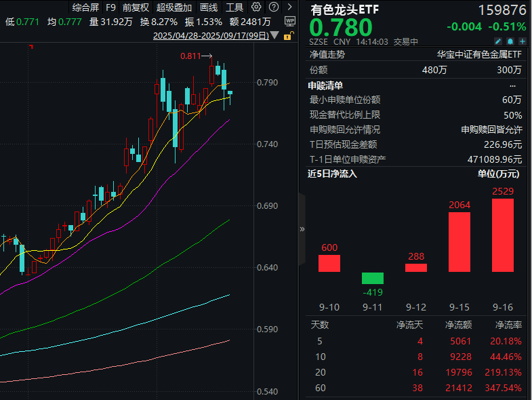The image size is (532, 400).
Task: Open the 申赎清单 more options ellipsis
Action: click(x=512, y=85)
